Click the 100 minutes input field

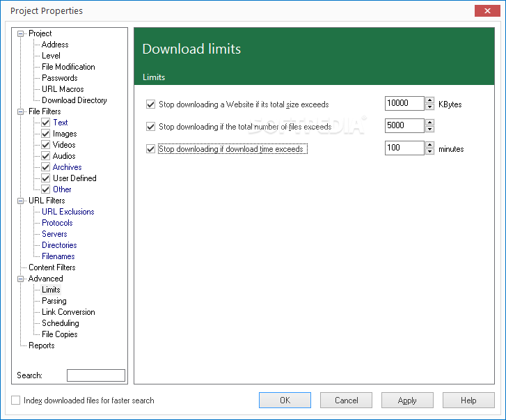pyautogui.click(x=404, y=148)
